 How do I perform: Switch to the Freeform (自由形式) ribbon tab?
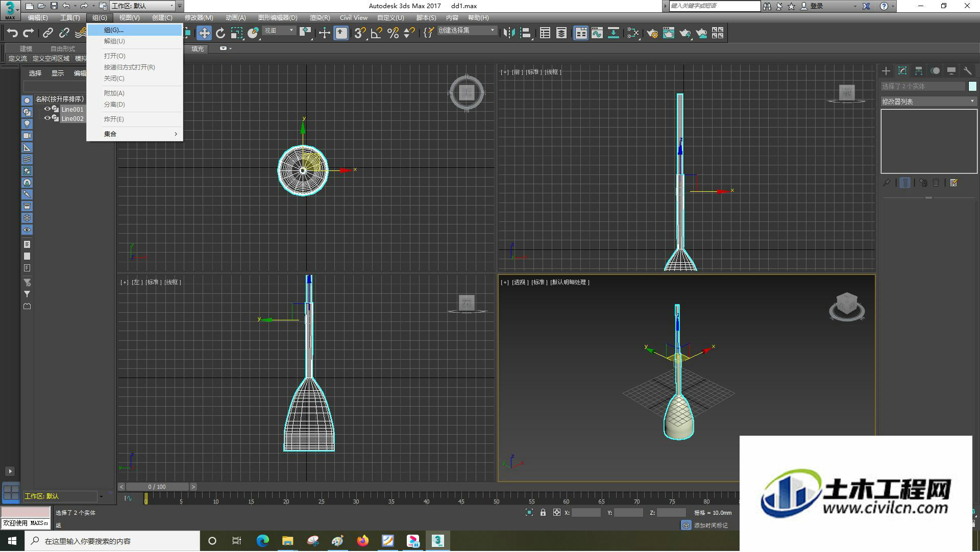(x=63, y=49)
